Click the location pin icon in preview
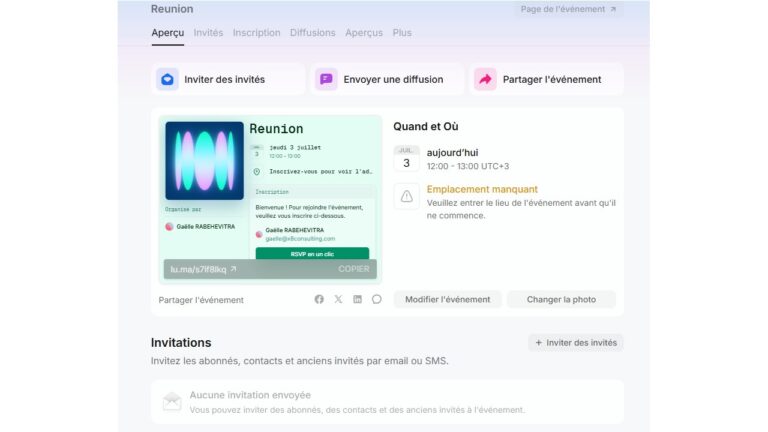The image size is (768, 432). (257, 171)
